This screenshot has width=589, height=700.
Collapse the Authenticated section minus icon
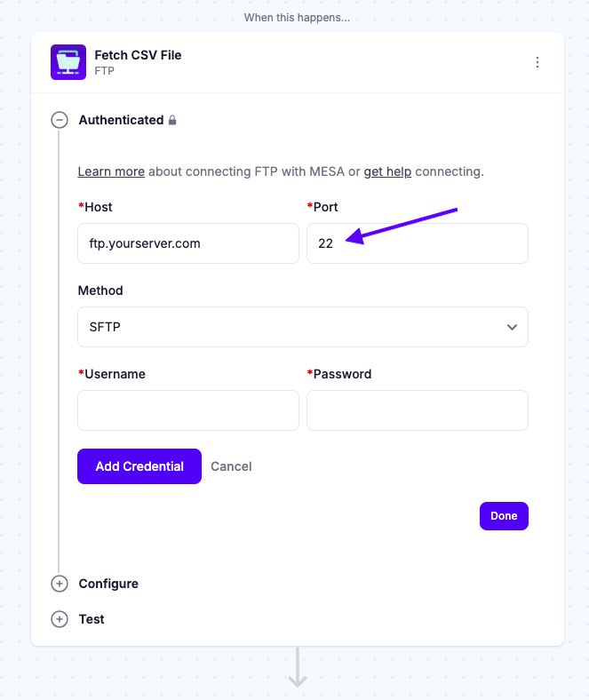click(x=60, y=120)
